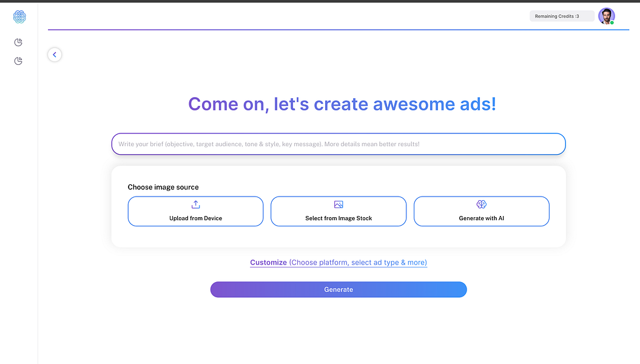Open the top pie-chart icon in the sidebar

[x=18, y=42]
